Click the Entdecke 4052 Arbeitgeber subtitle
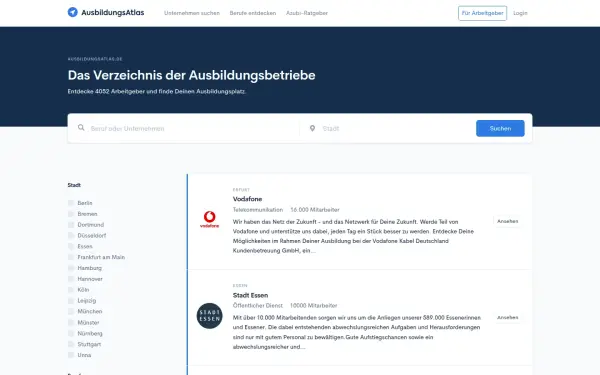Image resolution: width=600 pixels, height=375 pixels. pyautogui.click(x=157, y=91)
